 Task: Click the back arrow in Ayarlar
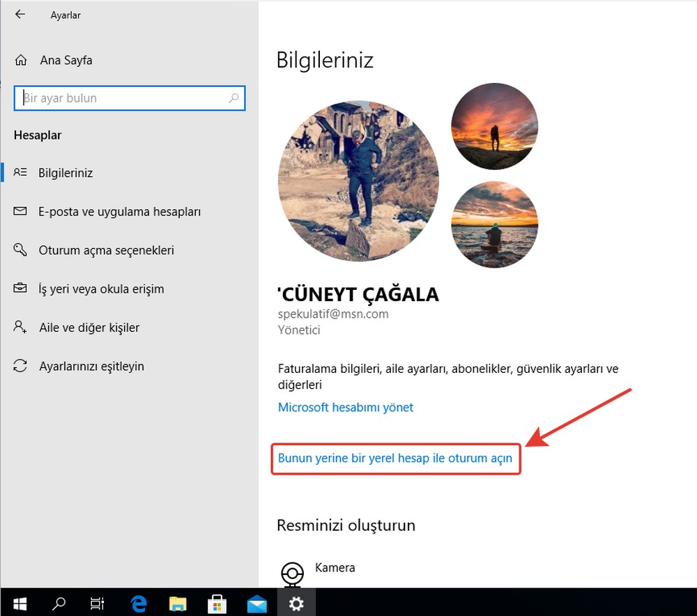click(20, 15)
